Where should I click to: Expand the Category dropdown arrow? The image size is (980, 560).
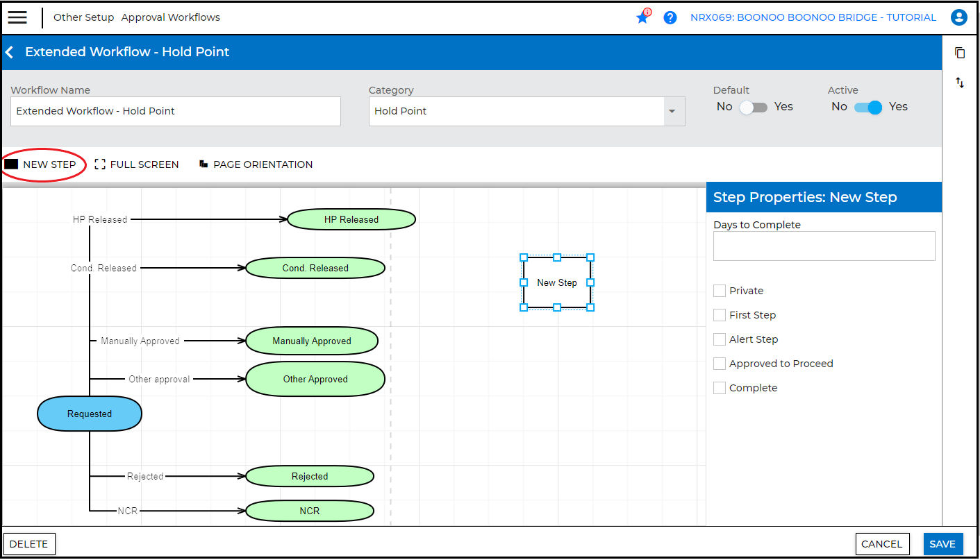coord(672,112)
